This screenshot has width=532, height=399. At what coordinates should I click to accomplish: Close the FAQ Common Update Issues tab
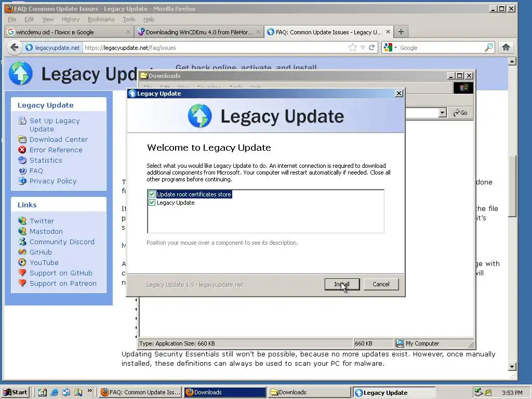[x=388, y=32]
